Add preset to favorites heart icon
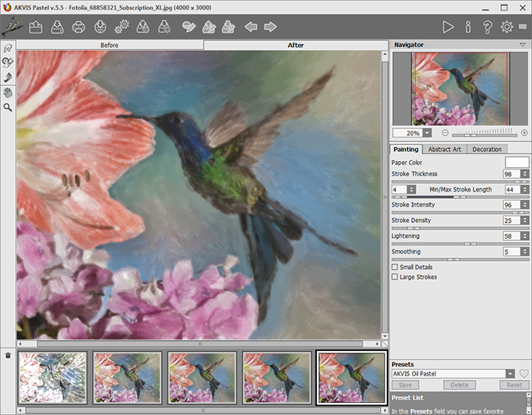The image size is (532, 415). coord(523,374)
